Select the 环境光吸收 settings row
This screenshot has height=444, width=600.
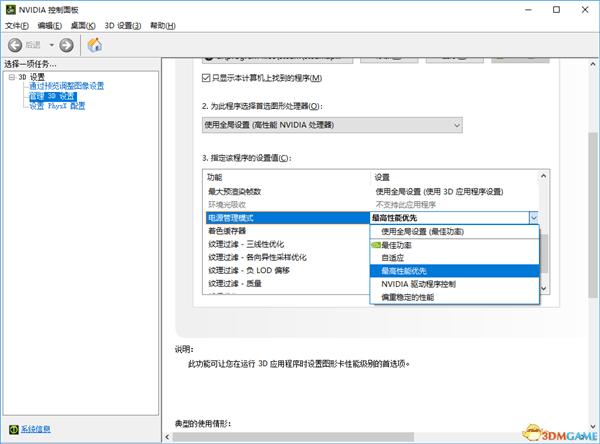(x=370, y=204)
